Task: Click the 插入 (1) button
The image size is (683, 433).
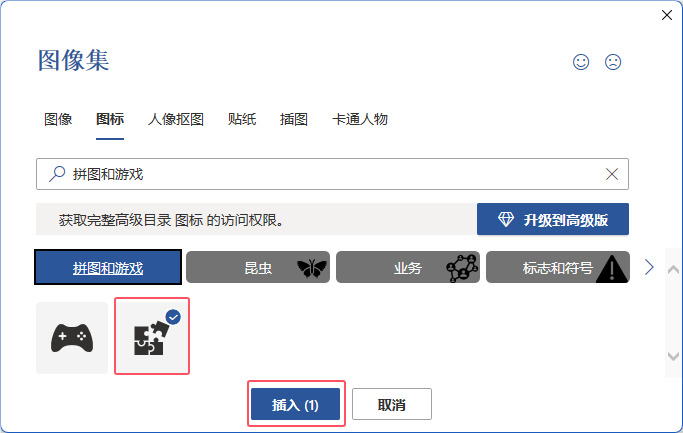Action: coord(295,404)
